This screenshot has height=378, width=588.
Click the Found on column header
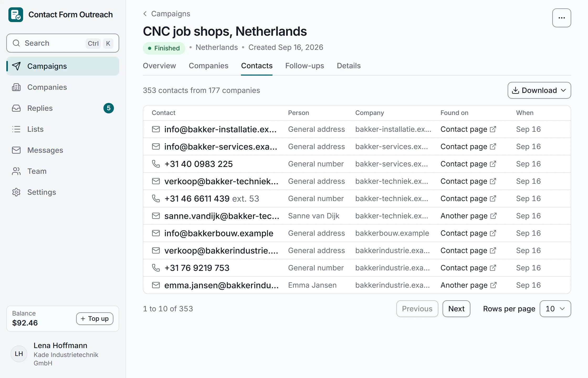(x=454, y=113)
